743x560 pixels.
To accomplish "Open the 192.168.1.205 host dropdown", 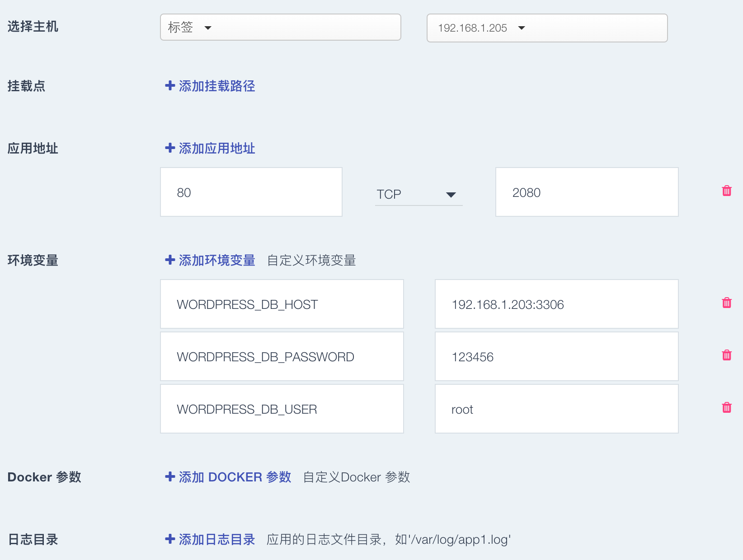I will 547,28.
